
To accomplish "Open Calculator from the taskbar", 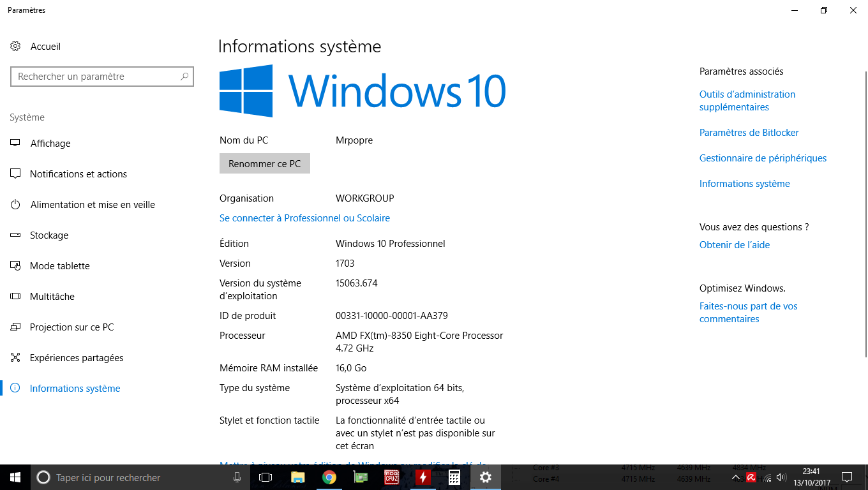I will pyautogui.click(x=454, y=477).
